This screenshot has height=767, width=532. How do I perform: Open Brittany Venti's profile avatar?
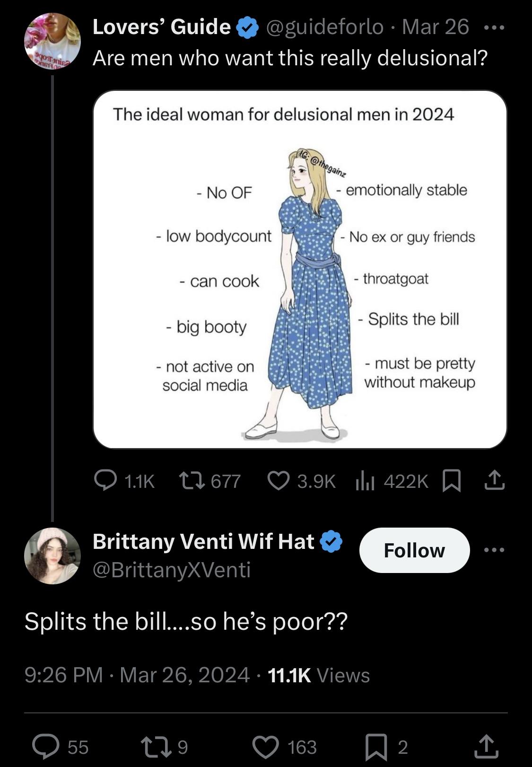coord(52,555)
